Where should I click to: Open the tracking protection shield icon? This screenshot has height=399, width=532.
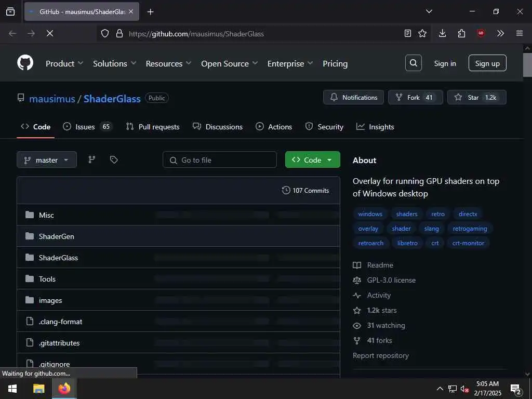tap(105, 33)
